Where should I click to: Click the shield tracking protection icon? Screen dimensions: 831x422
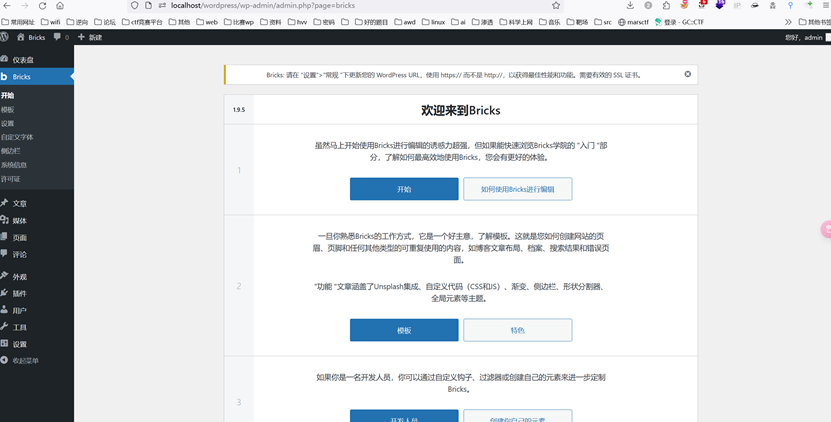pyautogui.click(x=135, y=5)
